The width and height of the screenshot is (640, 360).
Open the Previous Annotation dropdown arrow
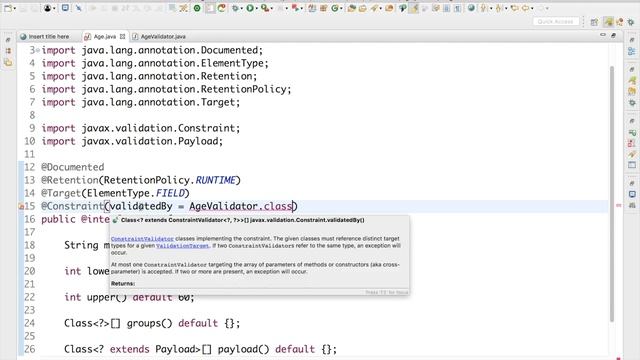[506, 9]
